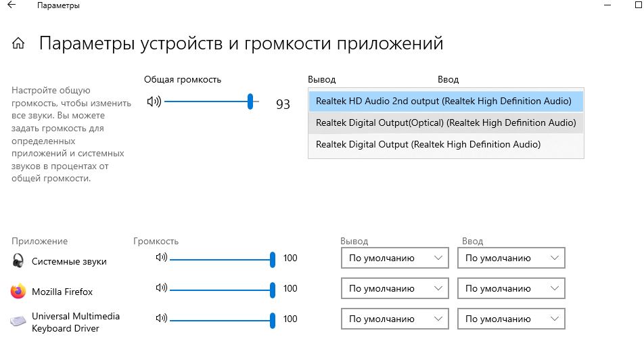This screenshot has height=362, width=644.
Task: Click the Mozilla Firefox app icon
Action: pyautogui.click(x=18, y=292)
